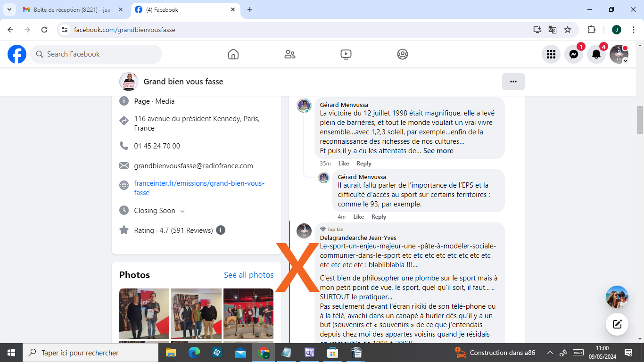Click the address bar URL
This screenshot has width=644, height=362.
[124, 30]
